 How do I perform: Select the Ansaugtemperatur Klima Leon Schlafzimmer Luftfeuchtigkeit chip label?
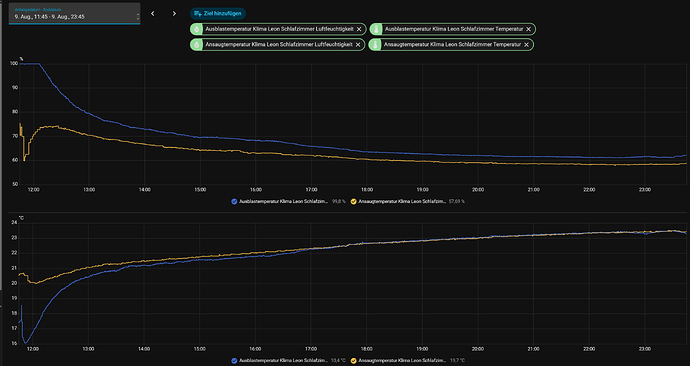tap(279, 44)
